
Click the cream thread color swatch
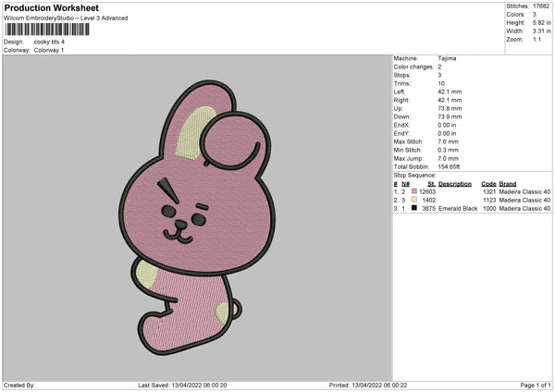click(414, 200)
